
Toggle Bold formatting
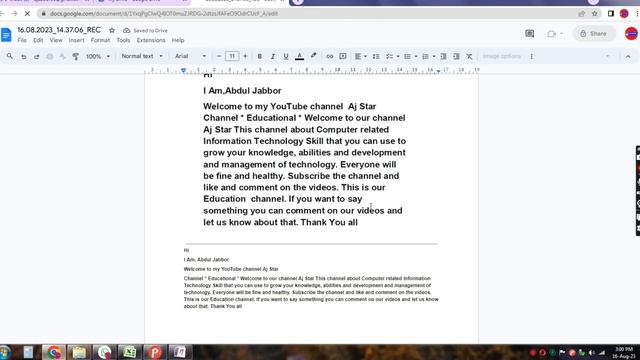[260, 56]
